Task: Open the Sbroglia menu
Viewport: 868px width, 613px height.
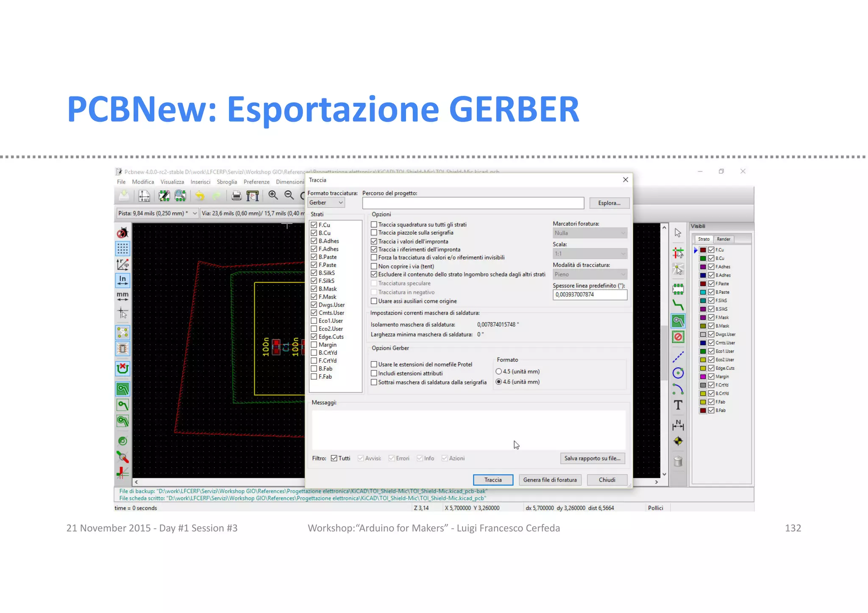Action: (227, 182)
